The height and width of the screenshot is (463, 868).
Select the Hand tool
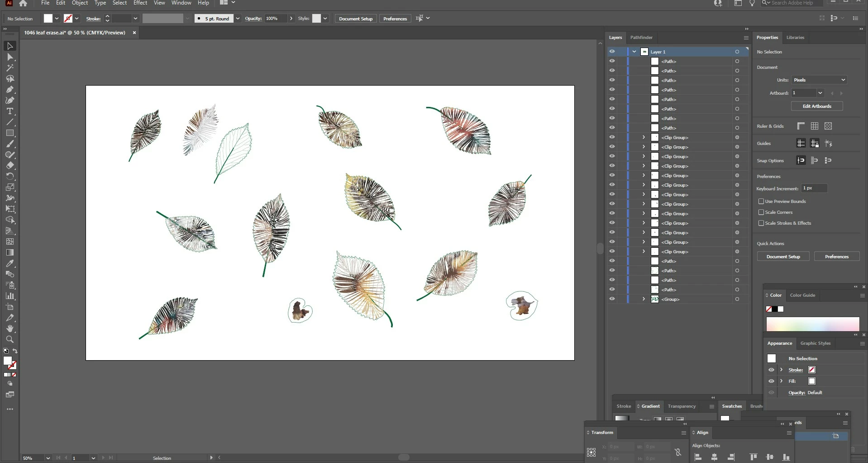click(10, 329)
